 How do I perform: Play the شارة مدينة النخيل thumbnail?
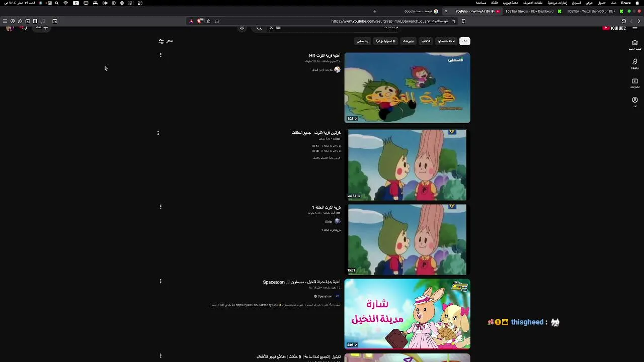[x=407, y=314]
